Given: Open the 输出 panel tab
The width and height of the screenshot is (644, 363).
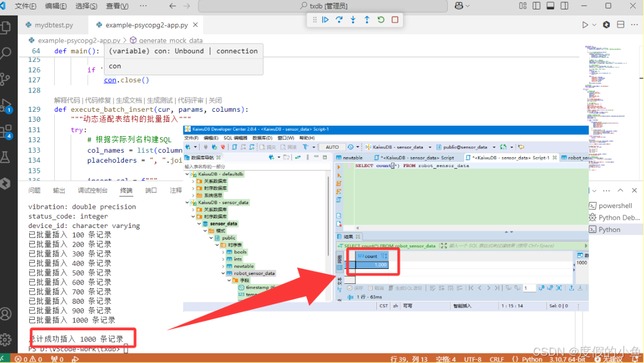Looking at the screenshot, I should [x=59, y=190].
